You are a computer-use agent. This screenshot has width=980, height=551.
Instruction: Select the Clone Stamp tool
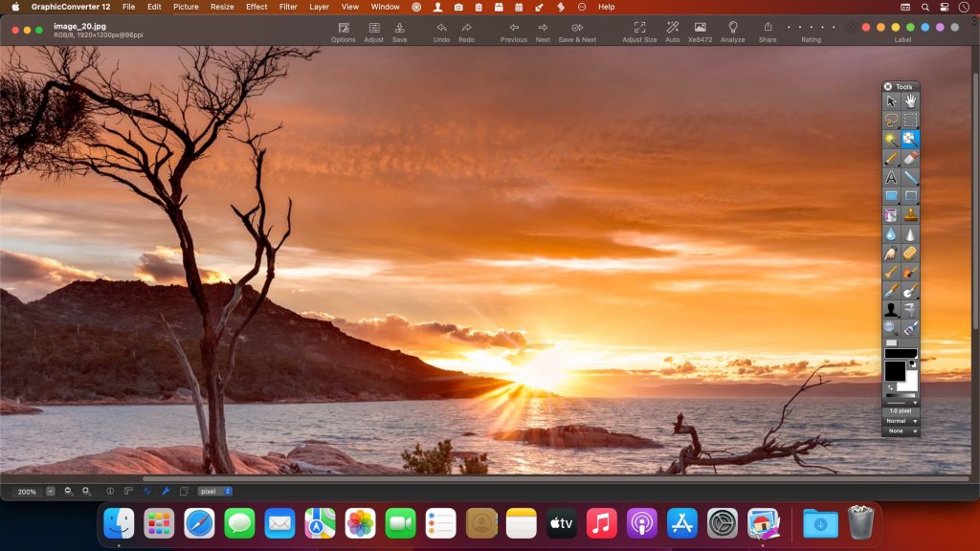pyautogui.click(x=909, y=215)
